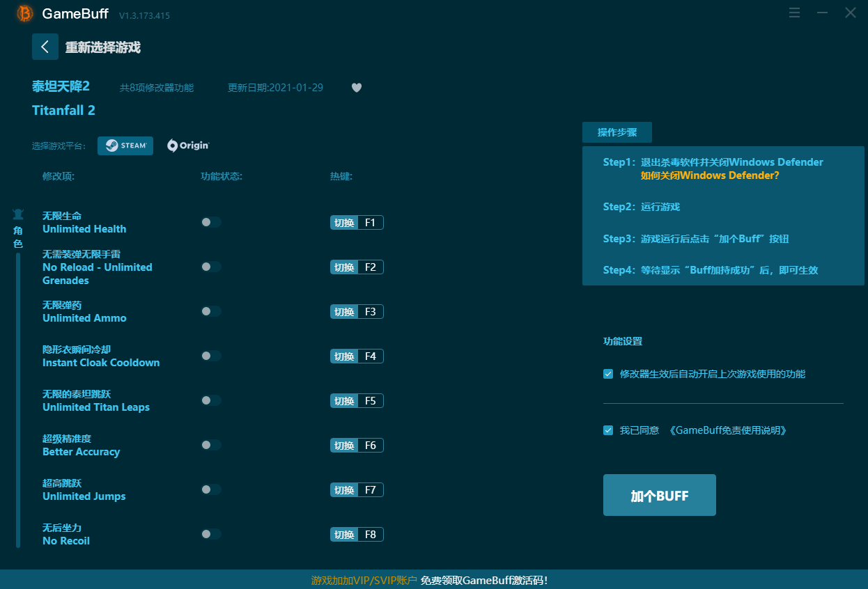This screenshot has height=589, width=868.
Task: Switch on Better Accuracy toggle
Action: point(211,445)
